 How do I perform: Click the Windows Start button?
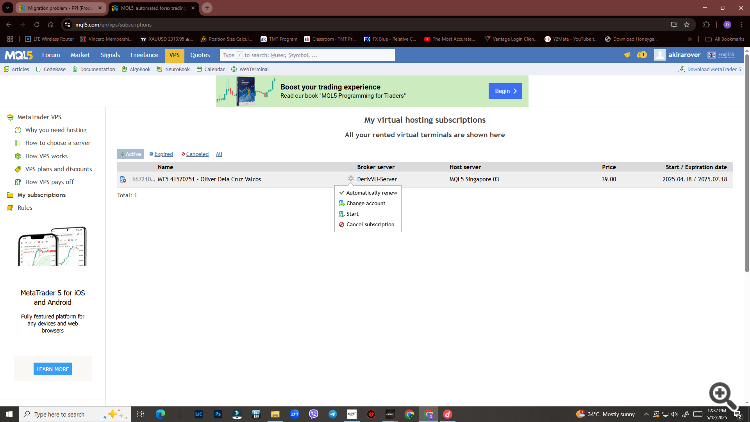(9, 414)
